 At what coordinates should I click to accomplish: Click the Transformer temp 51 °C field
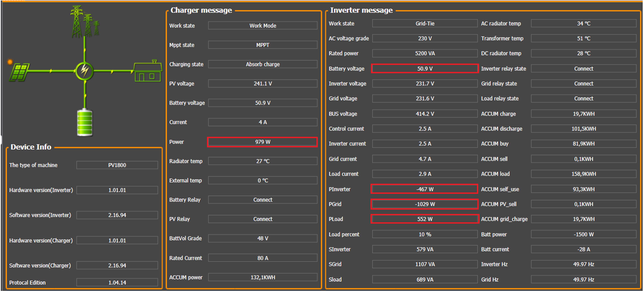[x=583, y=38]
